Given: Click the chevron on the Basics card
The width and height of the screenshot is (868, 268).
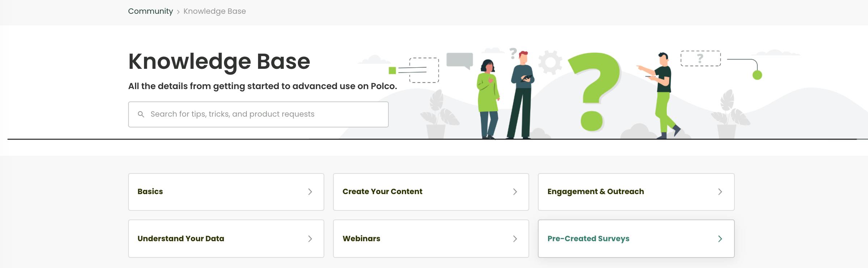Looking at the screenshot, I should click(310, 192).
